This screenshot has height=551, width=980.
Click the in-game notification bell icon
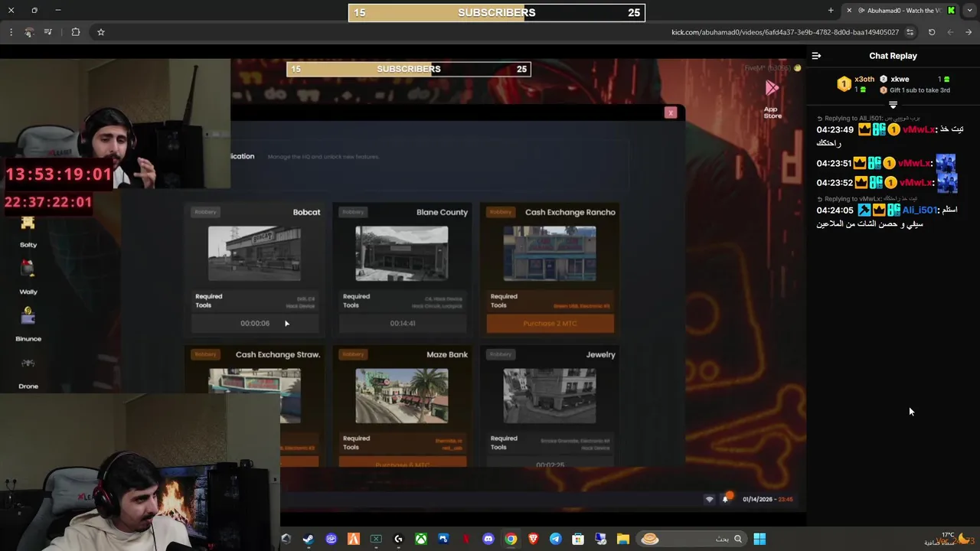tap(725, 499)
